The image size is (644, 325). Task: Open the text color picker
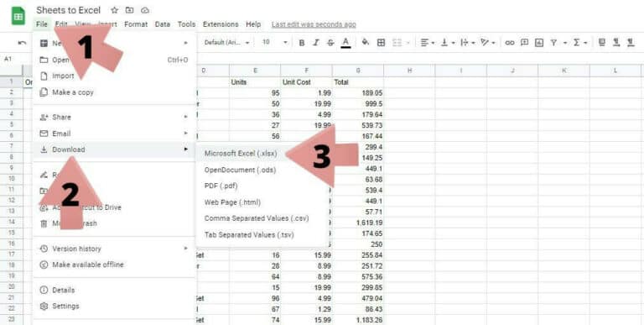point(345,43)
